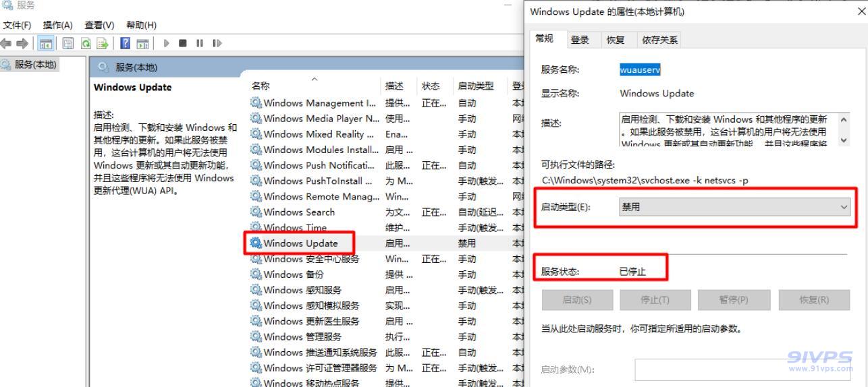Click 自动(延迟 cell in Windows Search row
868x387 pixels.
point(481,212)
